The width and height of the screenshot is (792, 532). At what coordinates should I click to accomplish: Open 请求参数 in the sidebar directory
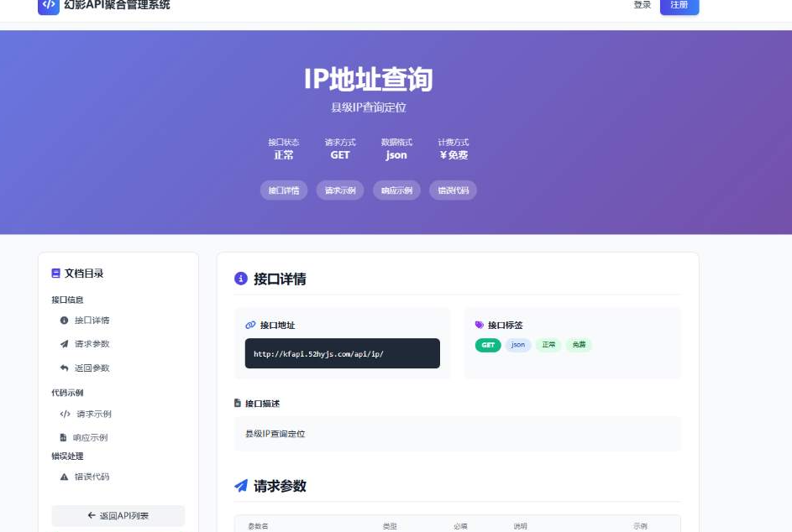(x=92, y=344)
